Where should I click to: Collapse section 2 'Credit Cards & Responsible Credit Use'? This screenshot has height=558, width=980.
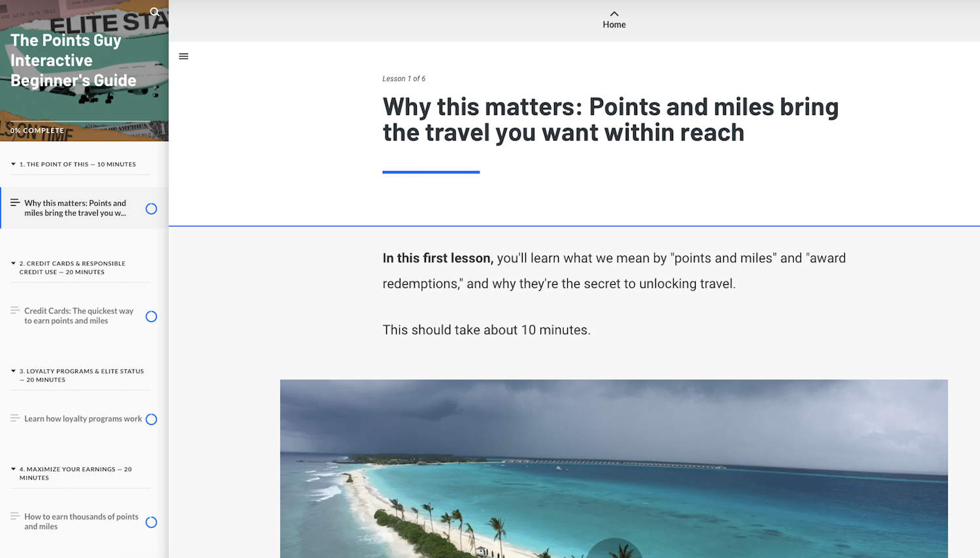pos(13,263)
